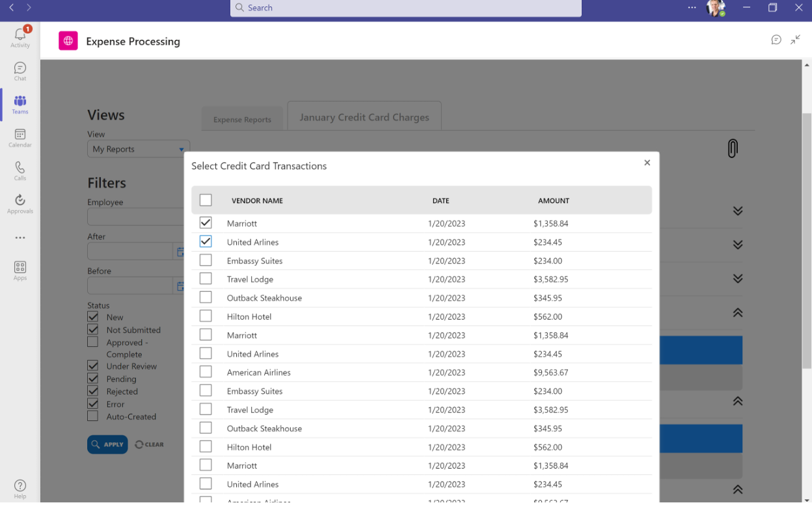Toggle the select-all checkbox in header
The width and height of the screenshot is (812, 505).
206,200
